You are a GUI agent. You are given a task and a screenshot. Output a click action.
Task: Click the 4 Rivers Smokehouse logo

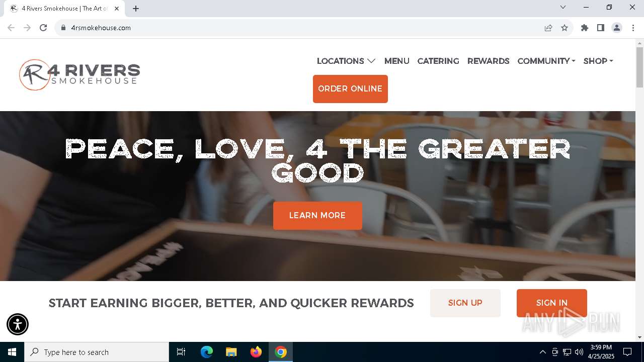tap(79, 74)
